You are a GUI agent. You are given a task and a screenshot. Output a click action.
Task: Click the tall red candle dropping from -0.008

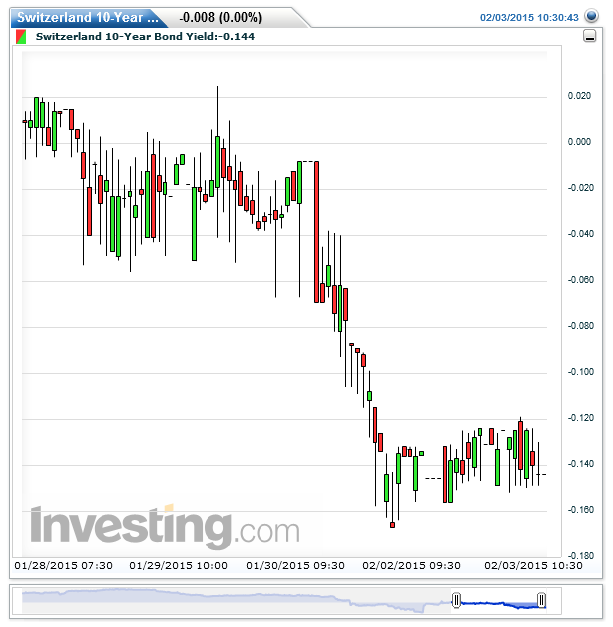coord(316,232)
